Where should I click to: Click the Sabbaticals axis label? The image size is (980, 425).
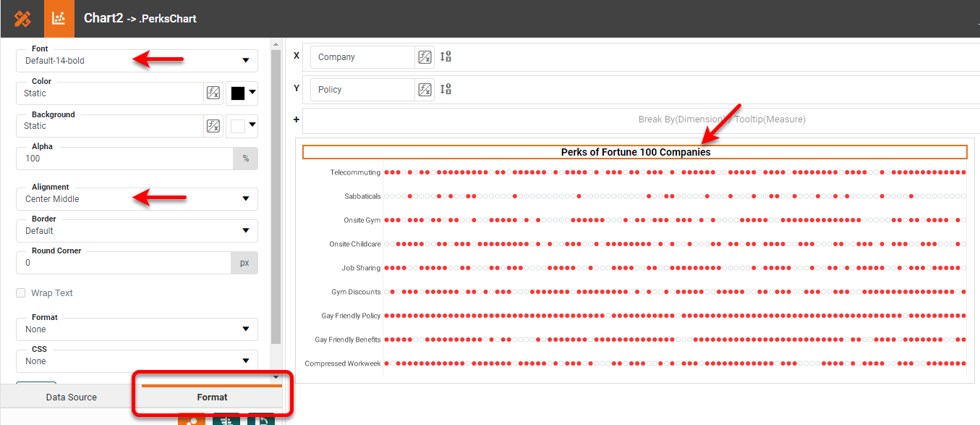[362, 196]
